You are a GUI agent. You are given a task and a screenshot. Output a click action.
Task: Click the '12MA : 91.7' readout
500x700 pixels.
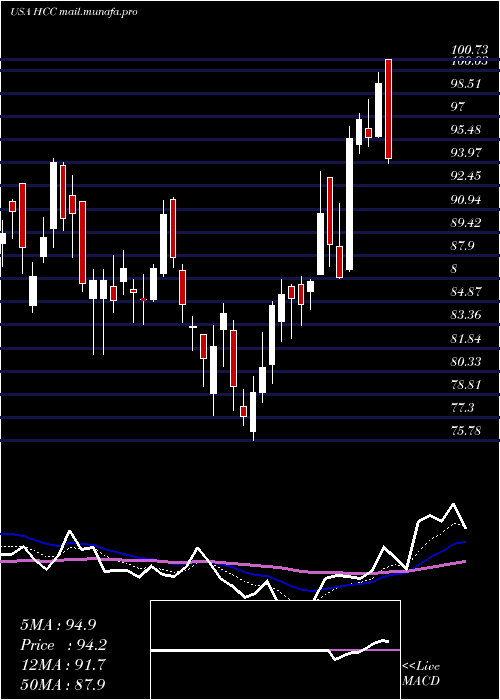pos(62,665)
